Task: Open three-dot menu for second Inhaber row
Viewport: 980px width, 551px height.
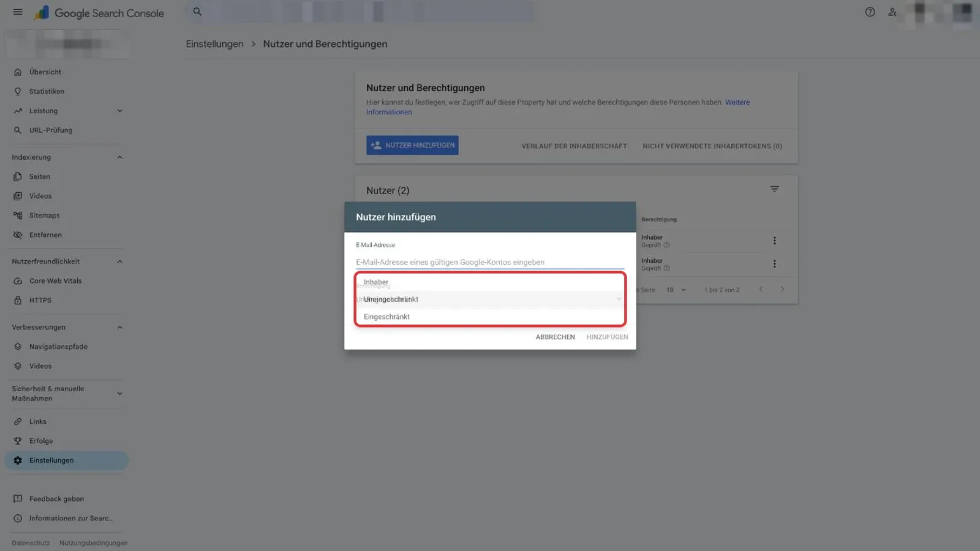Action: 774,264
